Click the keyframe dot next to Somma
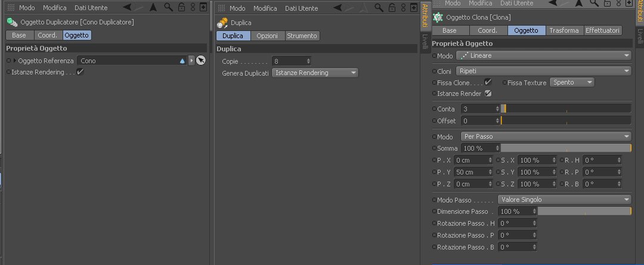Screen dimensions: 644x265 [435, 148]
